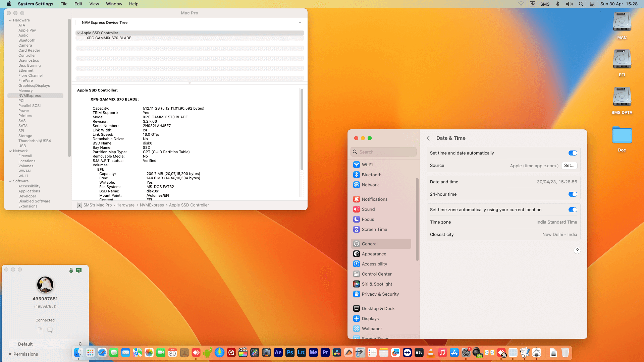Open the View menu
The image size is (644, 362).
[94, 4]
